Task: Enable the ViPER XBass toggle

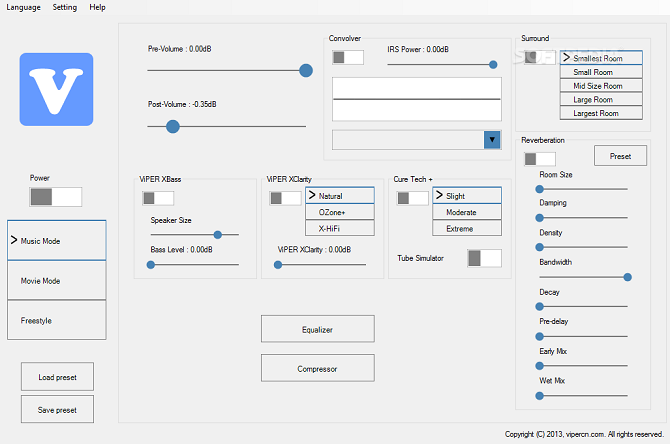Action: click(157, 198)
